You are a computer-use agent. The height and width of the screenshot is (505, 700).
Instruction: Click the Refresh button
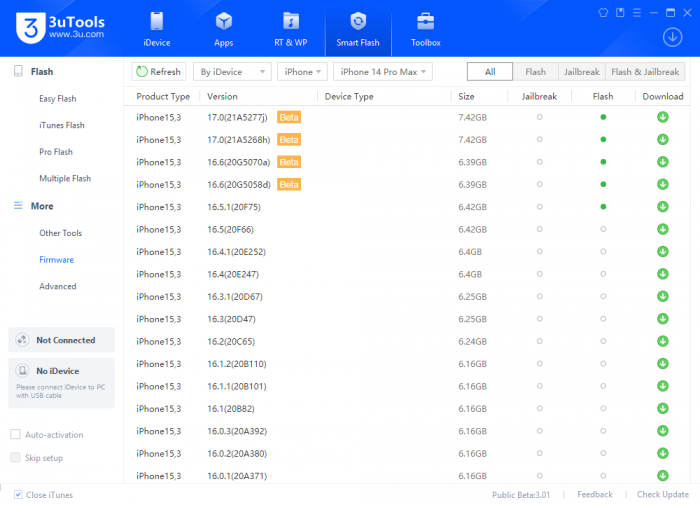(x=158, y=71)
